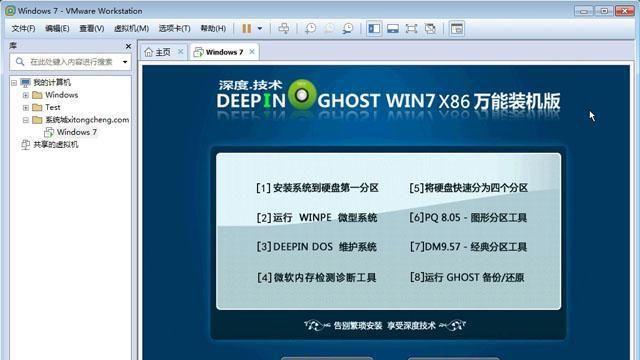Screen dimensions: 640x360
Task: Click the send Ctrl+Alt+Del toolbar icon
Action: [284, 29]
